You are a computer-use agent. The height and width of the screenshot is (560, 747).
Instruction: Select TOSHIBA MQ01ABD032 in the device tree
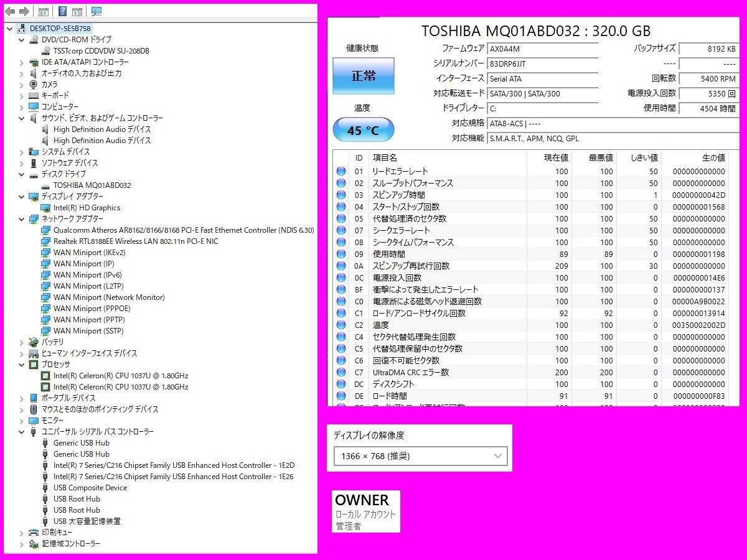[92, 185]
